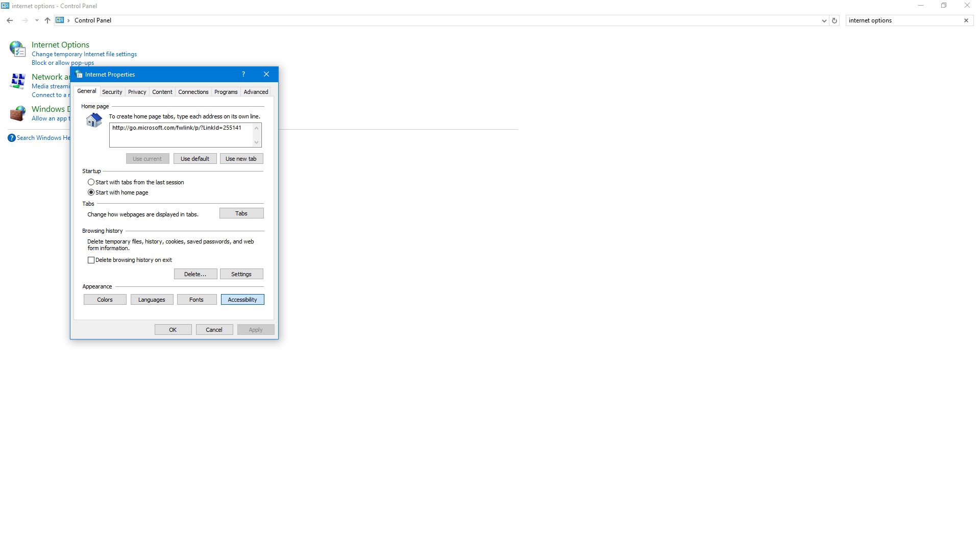Click the home page box scroll up arrow

(257, 128)
